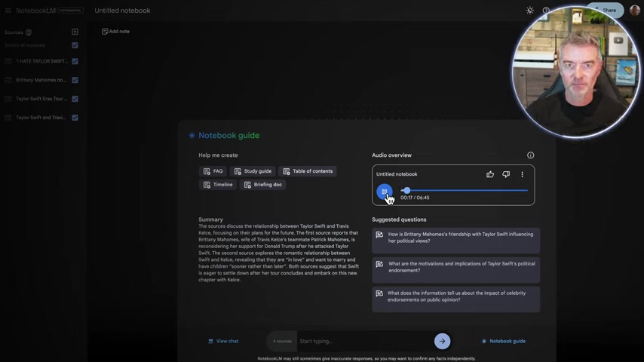
Task: Click the Share button
Action: (x=605, y=10)
